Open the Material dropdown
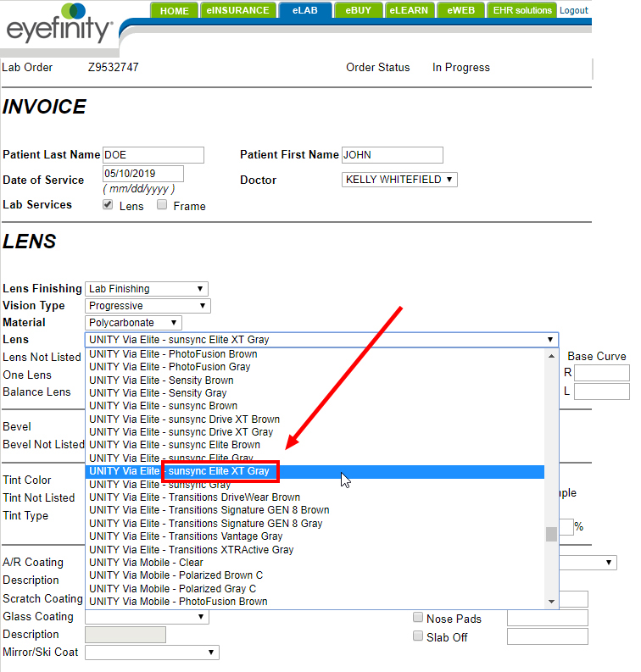The width and height of the screenshot is (641, 672). 134,323
